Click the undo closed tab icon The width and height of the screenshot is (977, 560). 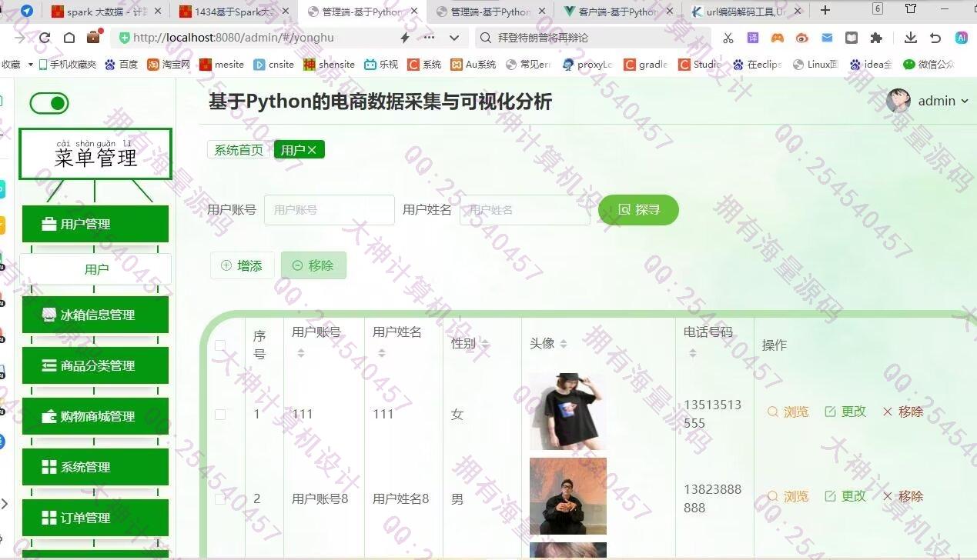click(935, 38)
